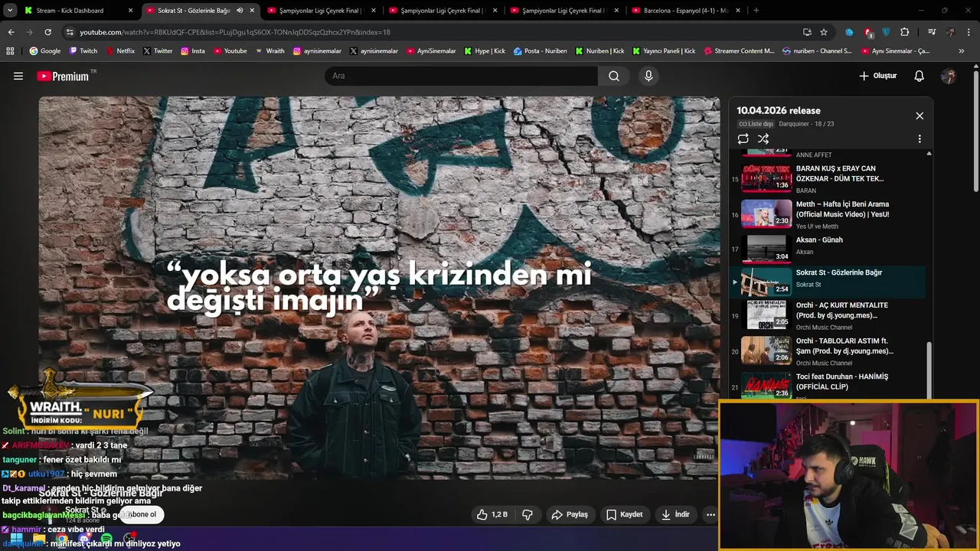980x551 pixels.
Task: Click the page vertical scrollbar
Action: [x=975, y=130]
